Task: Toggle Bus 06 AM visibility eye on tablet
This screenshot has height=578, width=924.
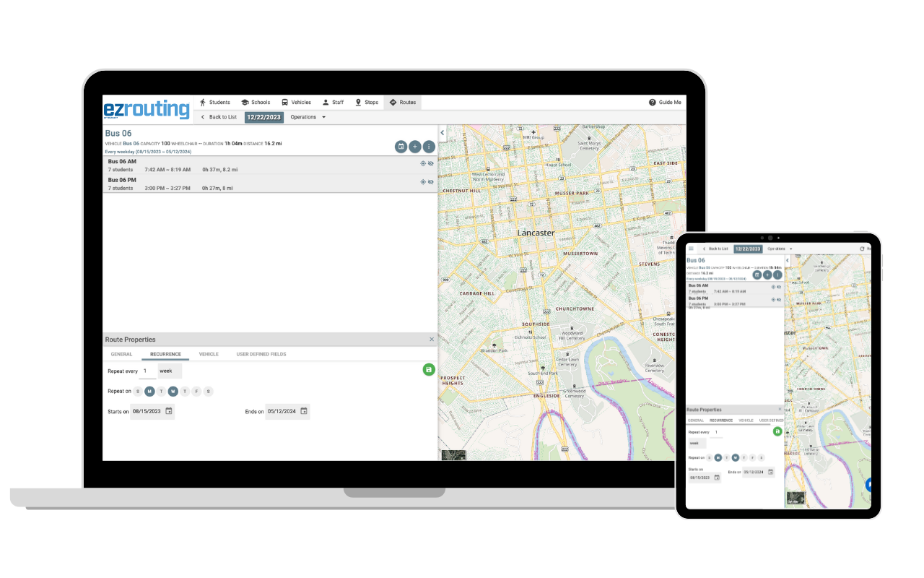Action: coord(779,287)
